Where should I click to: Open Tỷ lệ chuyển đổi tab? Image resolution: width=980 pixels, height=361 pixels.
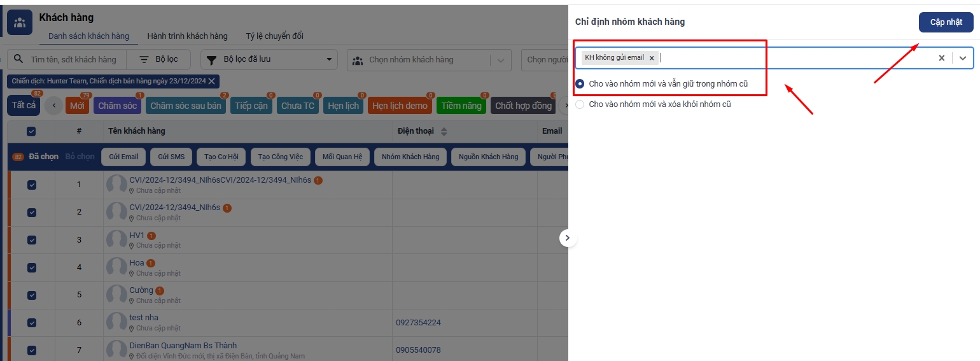274,36
